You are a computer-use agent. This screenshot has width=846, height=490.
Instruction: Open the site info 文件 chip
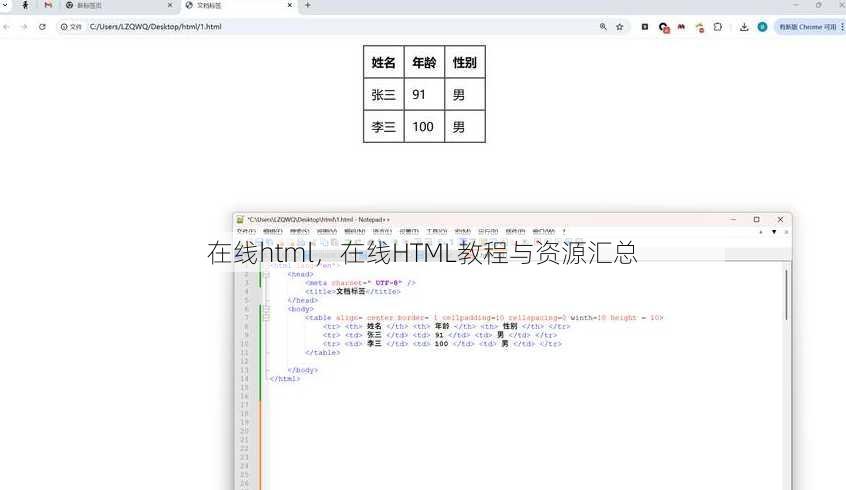click(71, 26)
